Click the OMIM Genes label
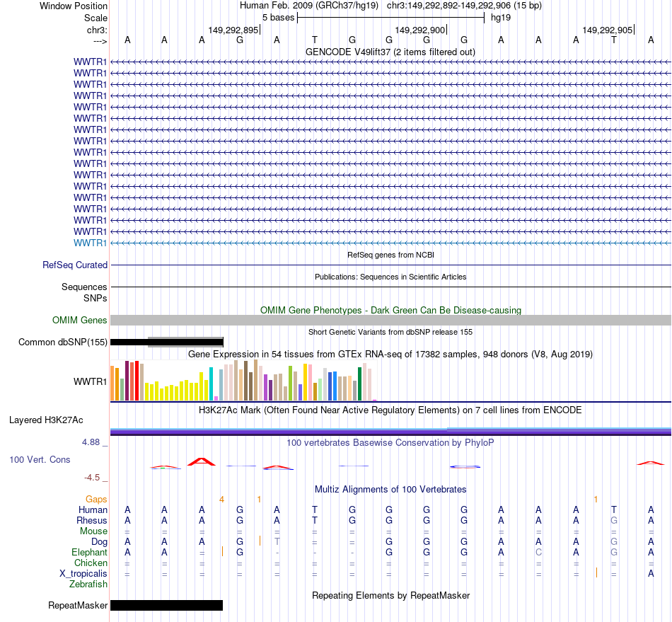Viewport: 672px width, 622px height. point(80,321)
